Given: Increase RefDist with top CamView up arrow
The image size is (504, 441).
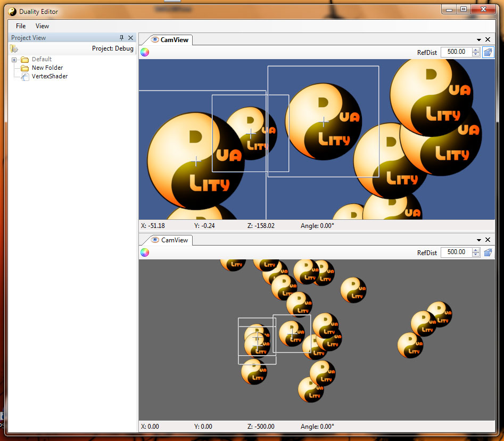Looking at the screenshot, I should 476,50.
